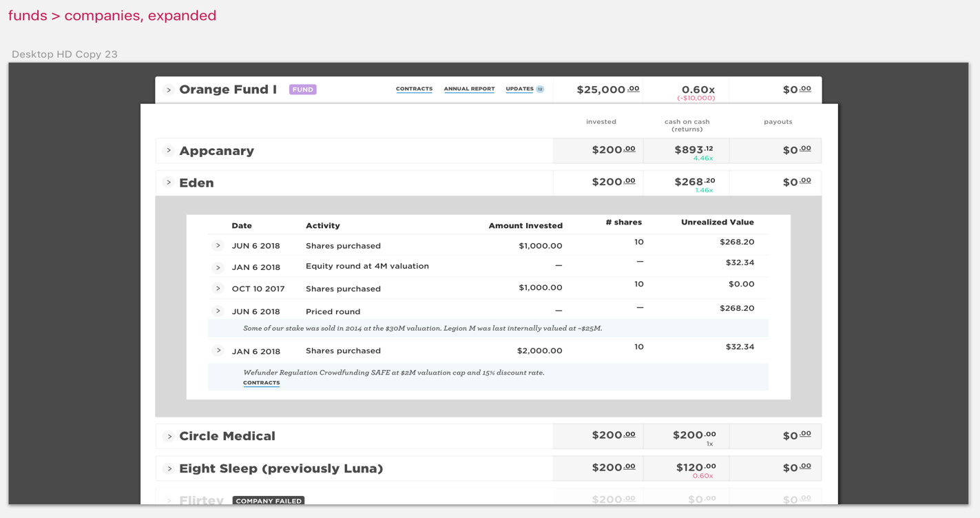Click the Equity round at 4M valuation text

coord(367,266)
